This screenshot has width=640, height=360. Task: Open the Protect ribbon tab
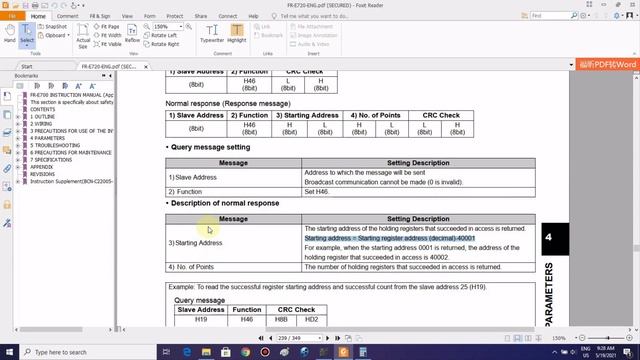coord(175,16)
